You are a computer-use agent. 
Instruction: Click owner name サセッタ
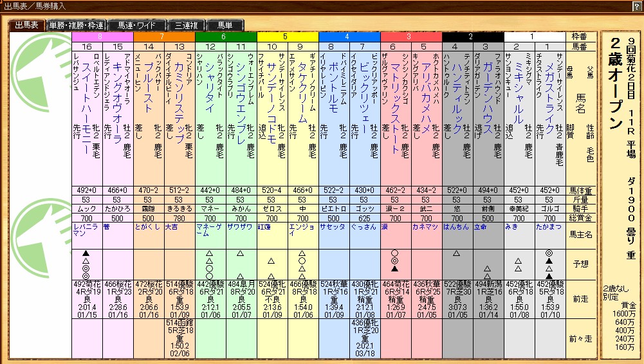pyautogui.click(x=332, y=227)
